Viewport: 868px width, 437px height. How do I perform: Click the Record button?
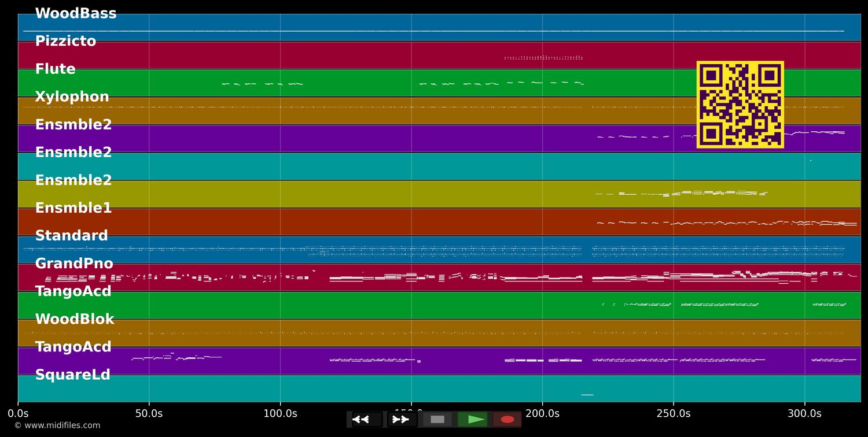click(x=507, y=419)
